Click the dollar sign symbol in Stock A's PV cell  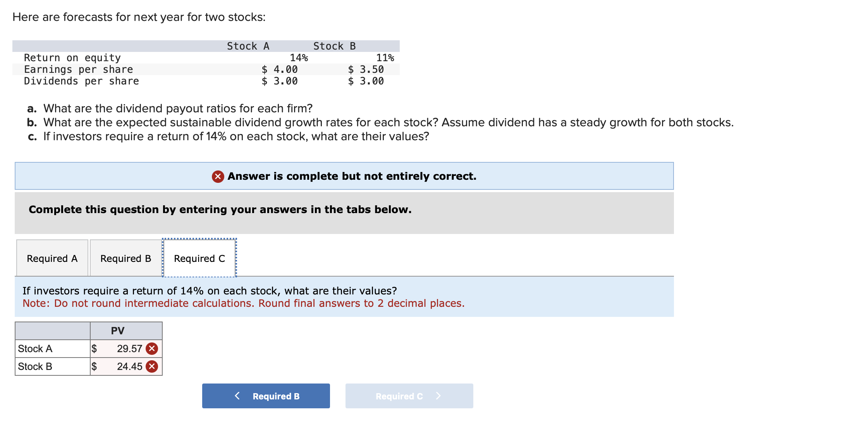(x=94, y=348)
